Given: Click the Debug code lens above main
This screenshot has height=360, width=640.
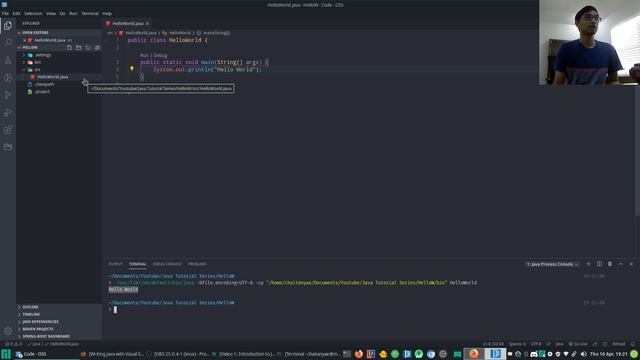Looking at the screenshot, I should (160, 55).
